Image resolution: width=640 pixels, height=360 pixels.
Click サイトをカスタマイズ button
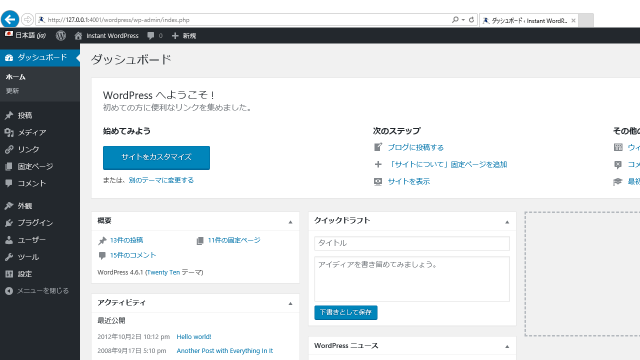[156, 158]
